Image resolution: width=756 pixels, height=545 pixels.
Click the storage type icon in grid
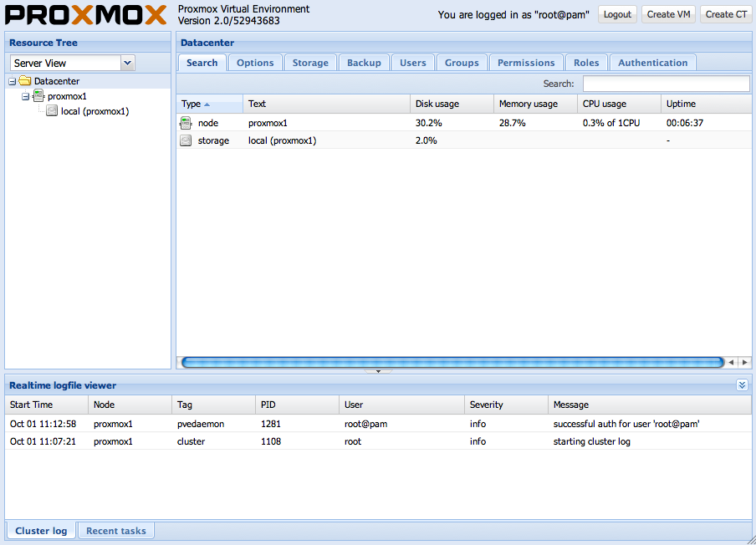coord(186,140)
